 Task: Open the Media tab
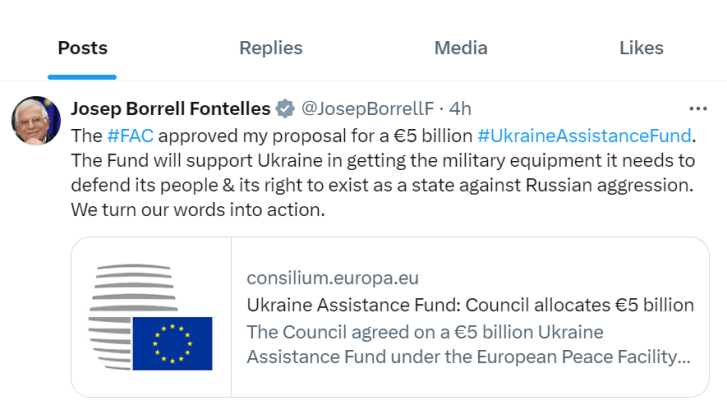[461, 48]
